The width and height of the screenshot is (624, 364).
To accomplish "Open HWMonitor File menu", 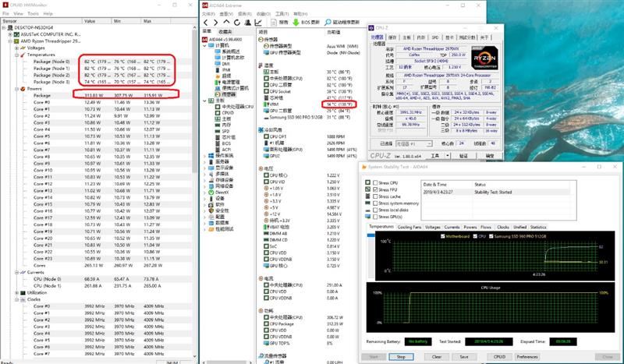I will (x=5, y=13).
